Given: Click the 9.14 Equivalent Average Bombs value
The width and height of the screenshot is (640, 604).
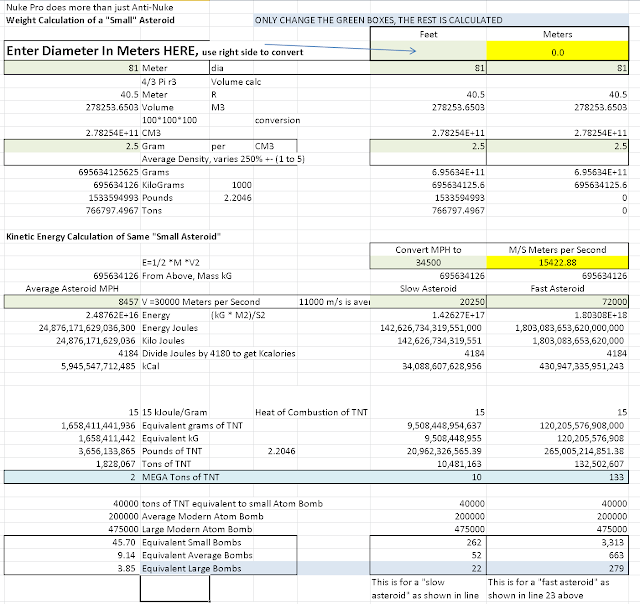Looking at the screenshot, I should 126,555.
